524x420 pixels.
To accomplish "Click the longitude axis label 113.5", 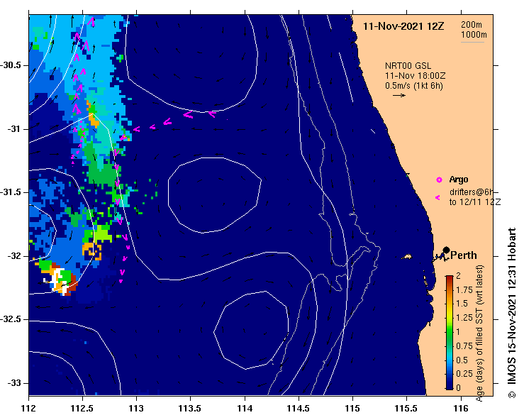I will click(x=191, y=409).
